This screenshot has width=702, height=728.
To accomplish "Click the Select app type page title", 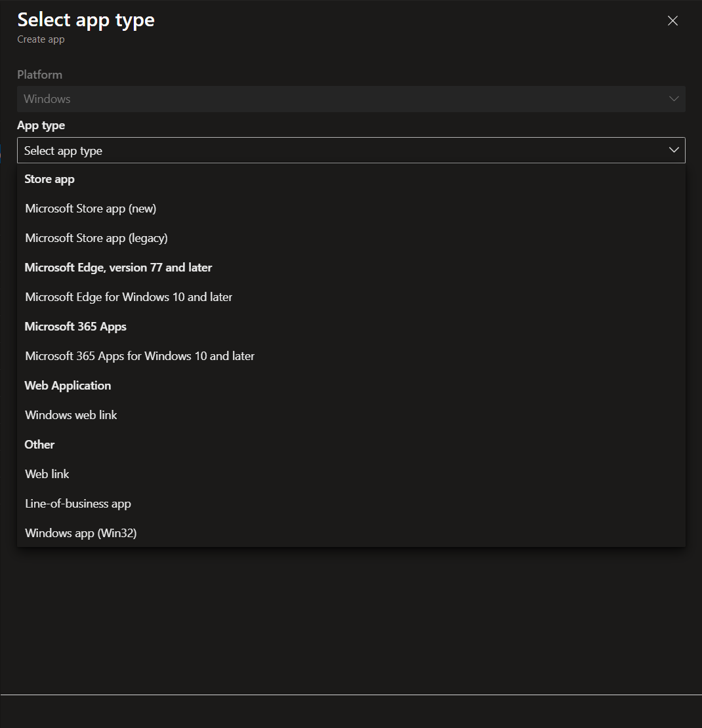I will [86, 20].
